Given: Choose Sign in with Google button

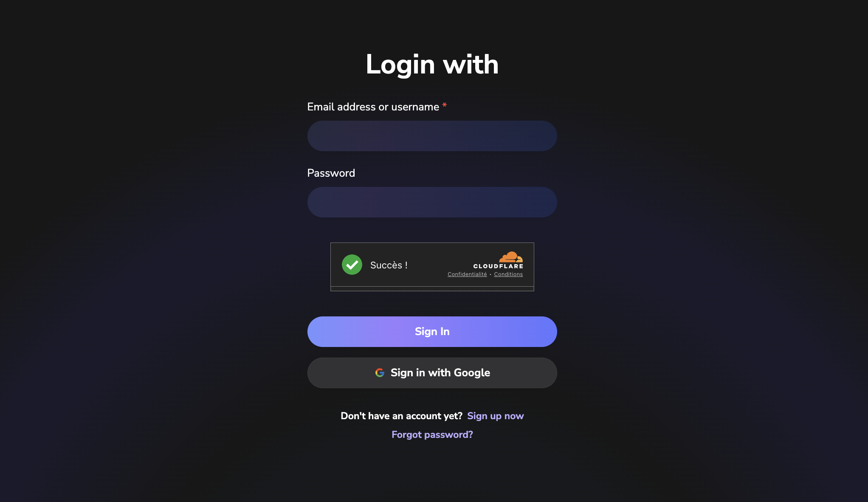Looking at the screenshot, I should (x=432, y=373).
